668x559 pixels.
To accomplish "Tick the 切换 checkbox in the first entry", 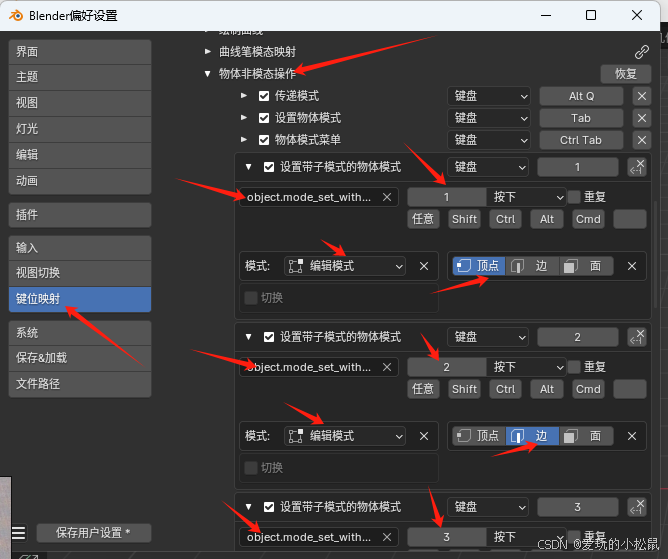I will (251, 298).
